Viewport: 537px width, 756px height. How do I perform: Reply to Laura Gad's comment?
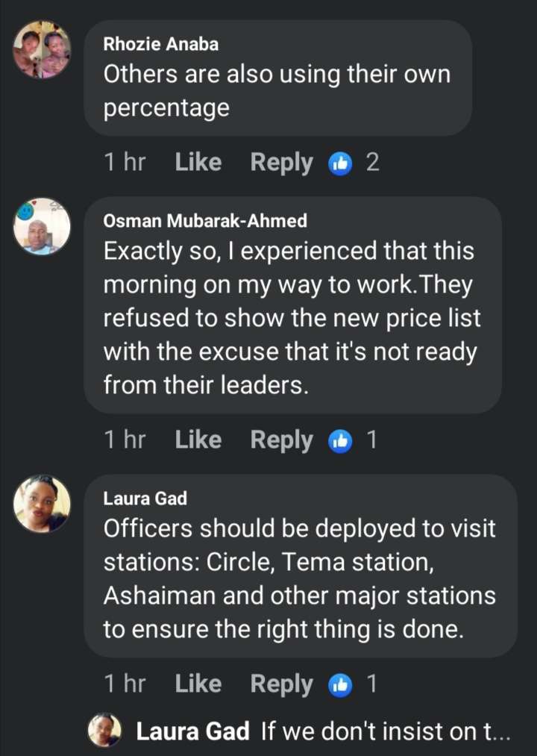[281, 684]
